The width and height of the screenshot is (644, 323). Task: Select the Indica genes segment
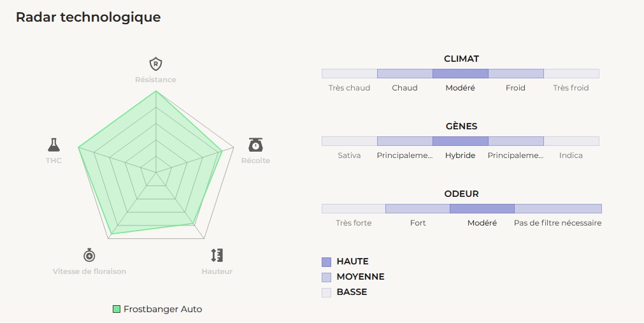point(571,141)
